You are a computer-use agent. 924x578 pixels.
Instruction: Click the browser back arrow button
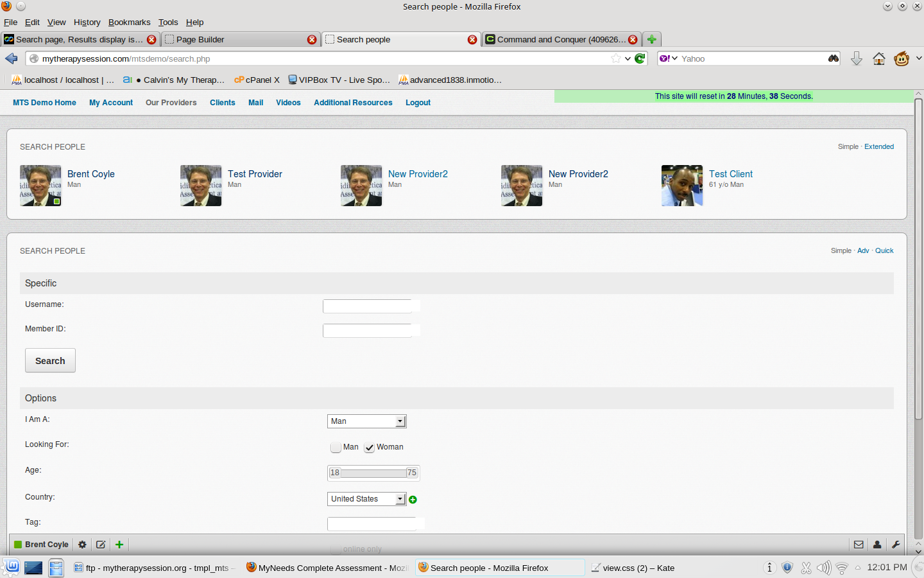pos(11,58)
